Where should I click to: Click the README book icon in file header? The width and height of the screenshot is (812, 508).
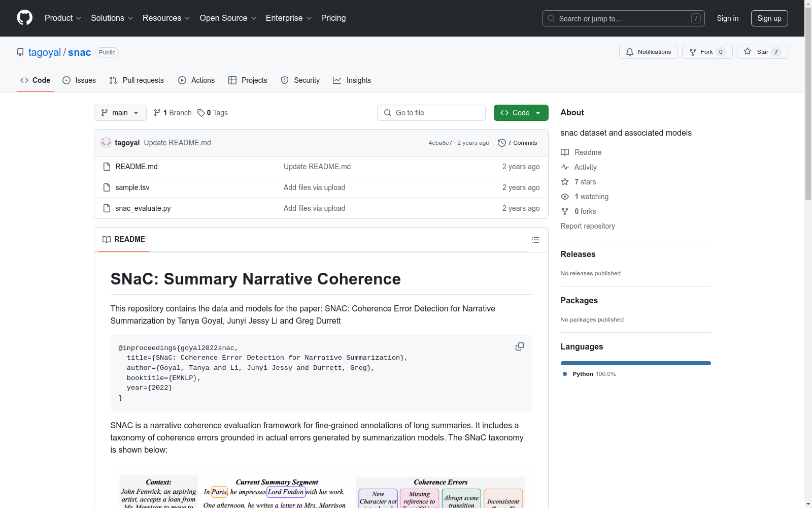(x=107, y=239)
